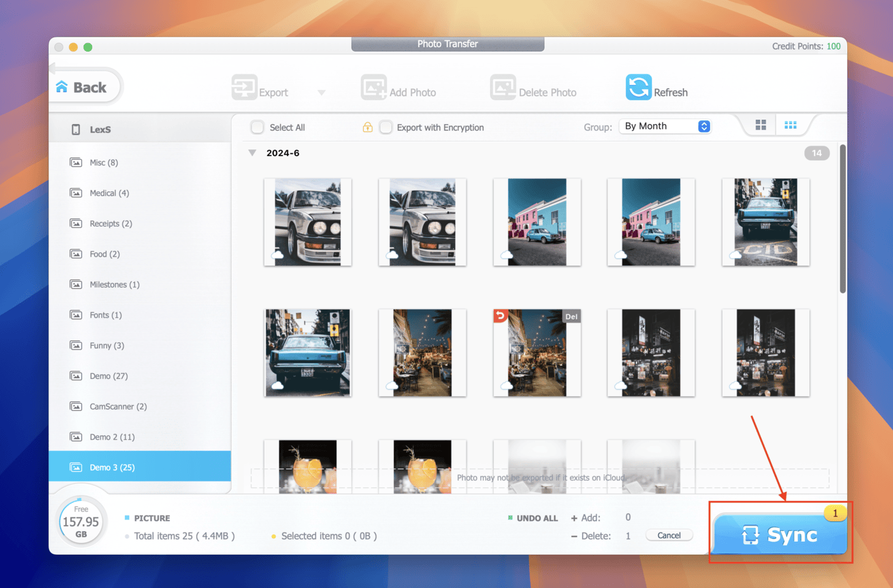Click the Refresh label
The width and height of the screenshot is (893, 588).
tap(671, 92)
